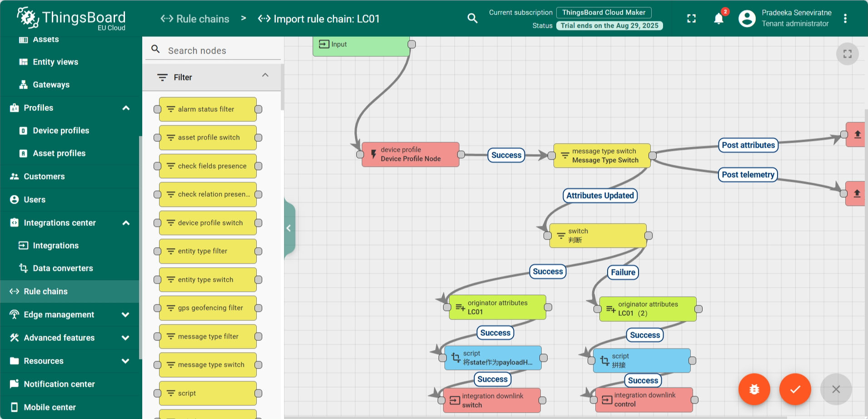The width and height of the screenshot is (868, 419).
Task: Pick the entity type switch node
Action: [208, 279]
